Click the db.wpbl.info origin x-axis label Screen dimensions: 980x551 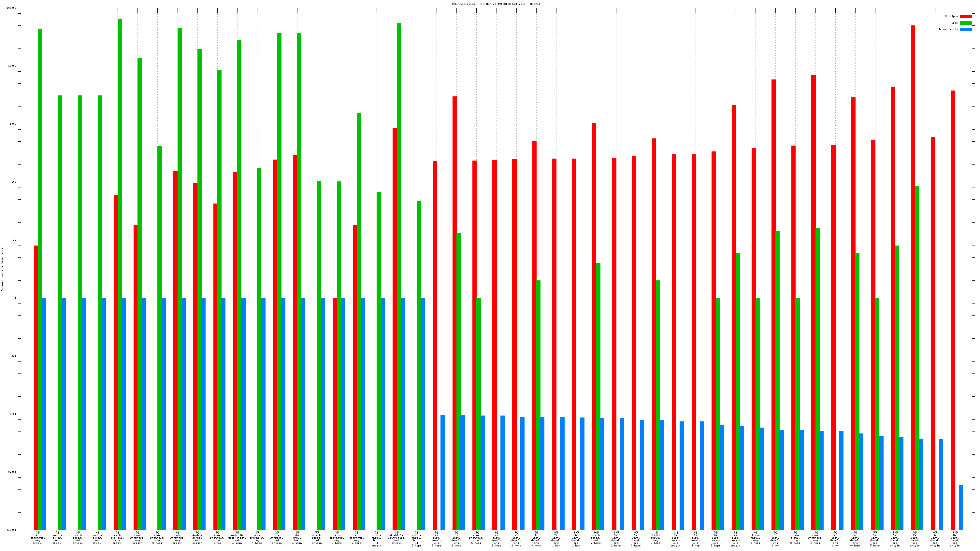(297, 537)
